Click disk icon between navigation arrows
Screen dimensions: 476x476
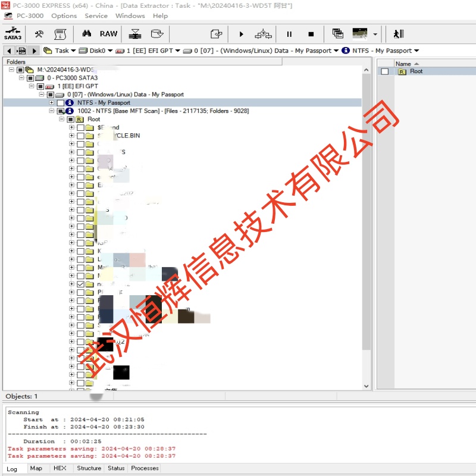pos(21,51)
